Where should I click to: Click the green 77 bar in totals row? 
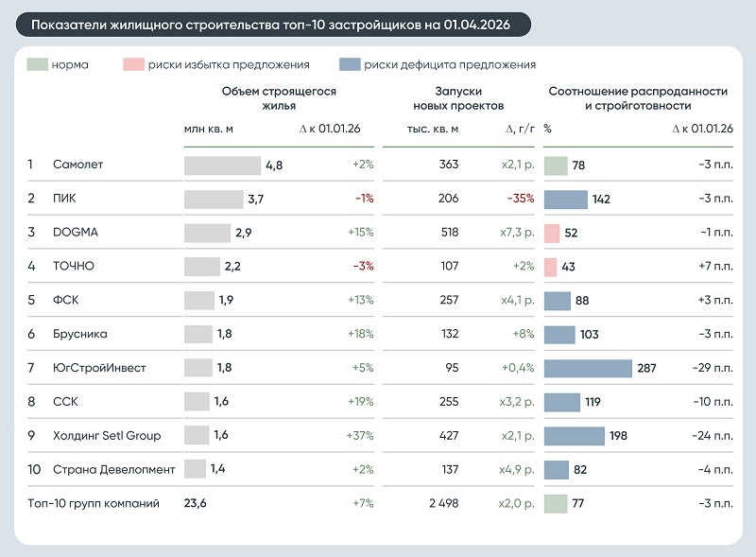pos(556,504)
